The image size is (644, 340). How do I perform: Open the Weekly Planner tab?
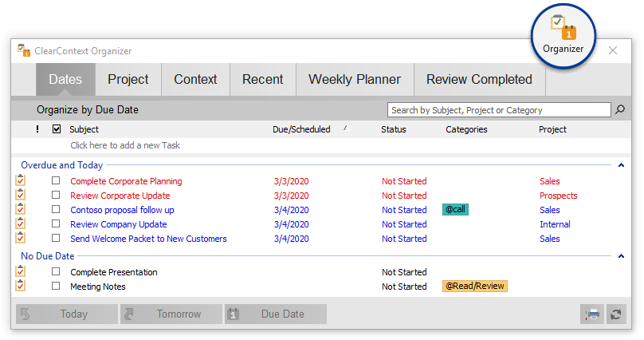355,79
